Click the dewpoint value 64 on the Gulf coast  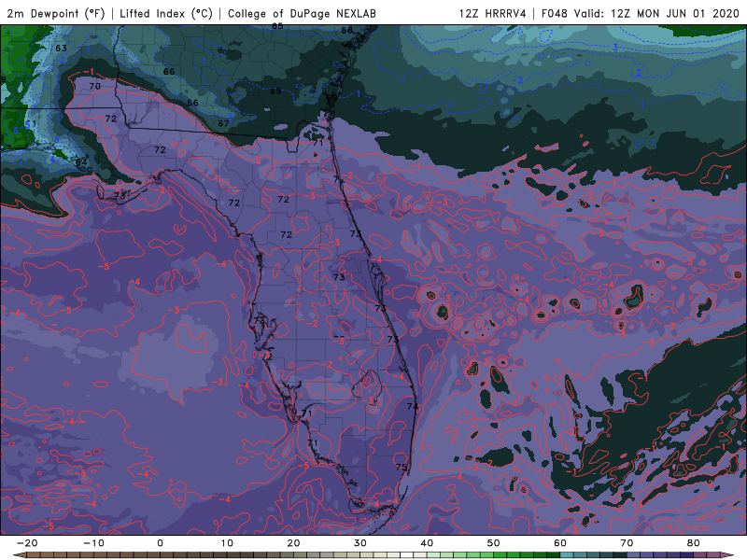click(81, 162)
